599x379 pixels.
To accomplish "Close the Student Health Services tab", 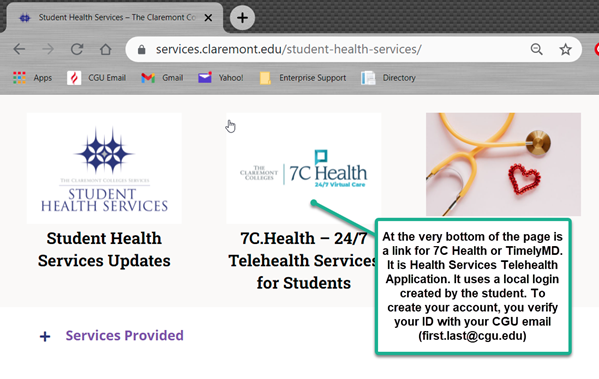I will (208, 18).
